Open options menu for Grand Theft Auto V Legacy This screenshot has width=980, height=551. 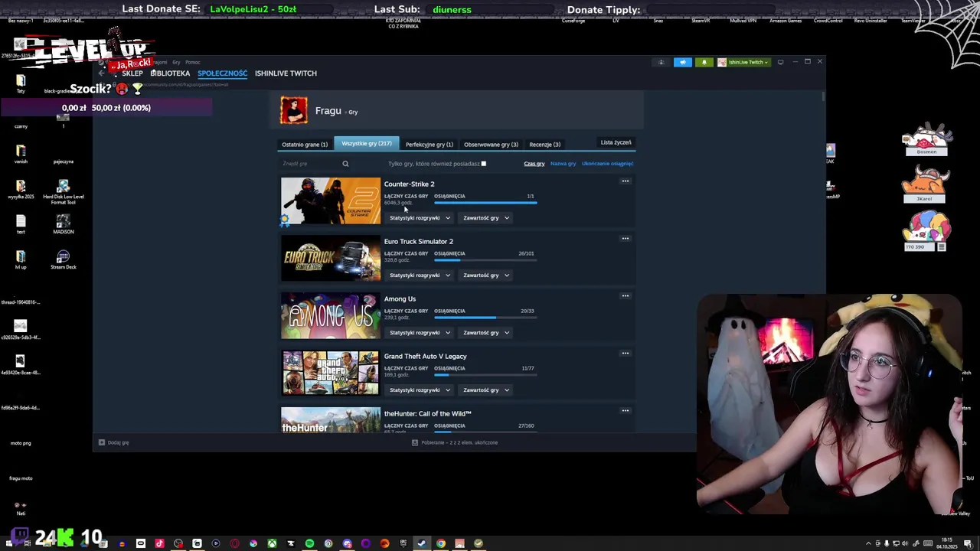[626, 354]
